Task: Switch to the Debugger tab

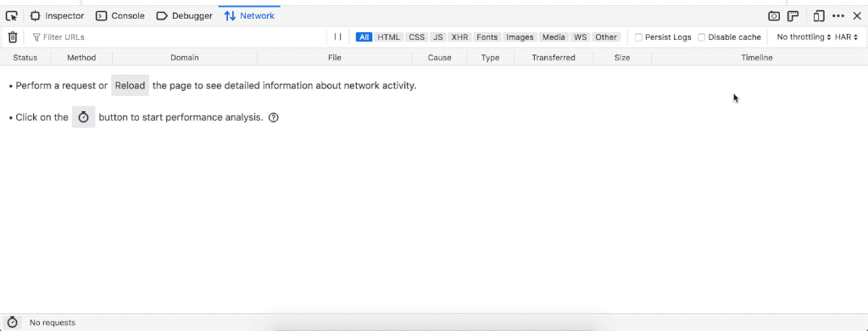Action: [184, 16]
